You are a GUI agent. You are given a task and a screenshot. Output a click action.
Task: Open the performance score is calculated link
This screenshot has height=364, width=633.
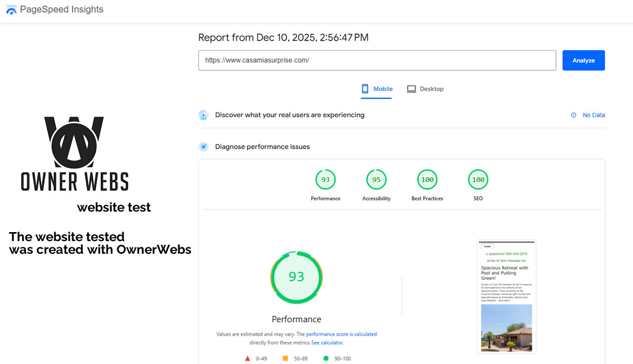point(341,334)
